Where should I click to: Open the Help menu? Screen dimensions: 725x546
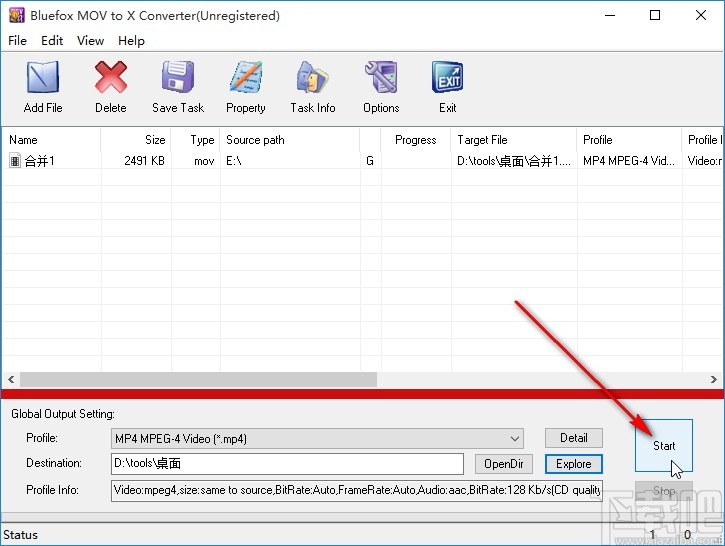(x=131, y=41)
